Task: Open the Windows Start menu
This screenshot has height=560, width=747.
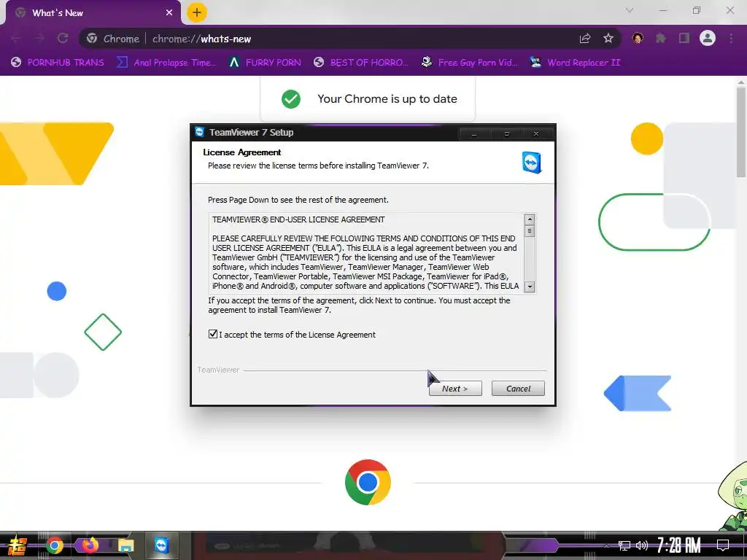Action: 18,545
